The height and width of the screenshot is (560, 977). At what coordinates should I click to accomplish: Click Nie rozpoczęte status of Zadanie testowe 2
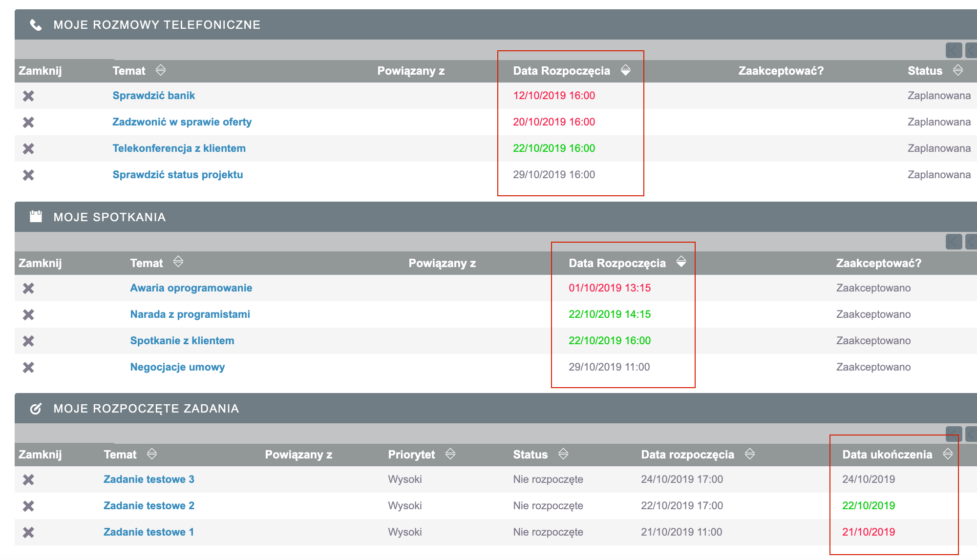pyautogui.click(x=548, y=506)
